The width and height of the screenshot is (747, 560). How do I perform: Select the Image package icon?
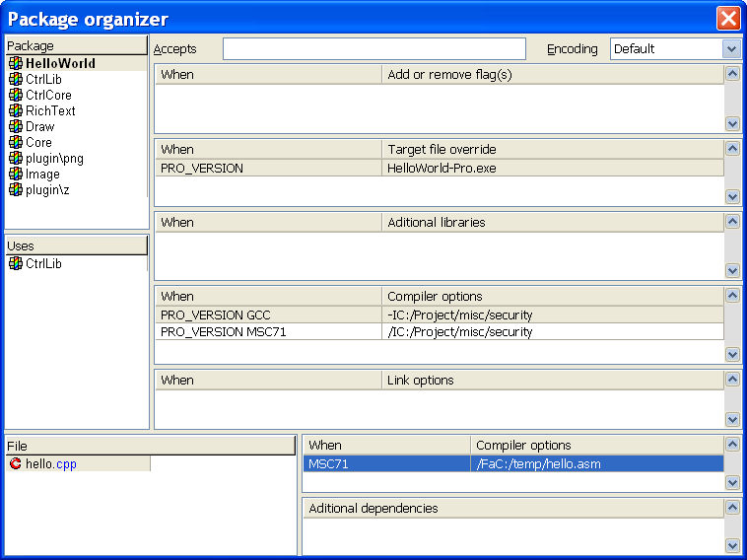tap(16, 174)
